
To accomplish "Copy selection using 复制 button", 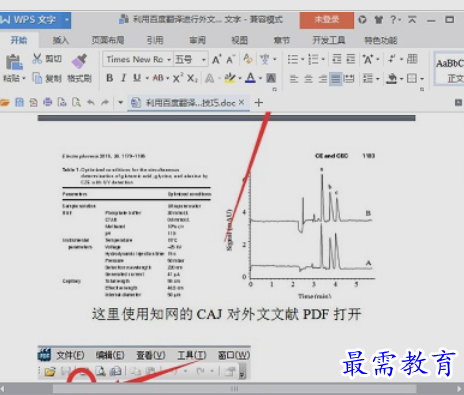I will [47, 78].
